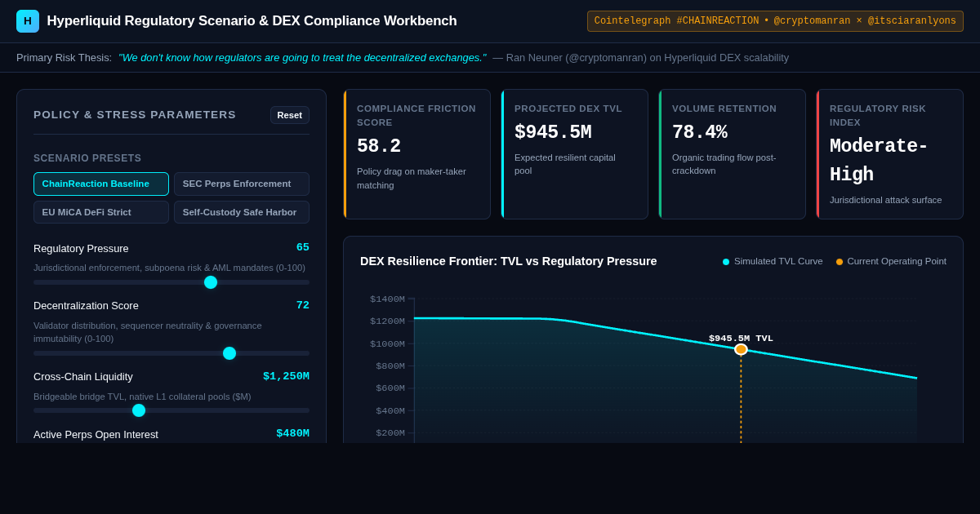This screenshot has height=514, width=980.
Task: Click the Current Operating Point legend dot
Action: pos(840,262)
